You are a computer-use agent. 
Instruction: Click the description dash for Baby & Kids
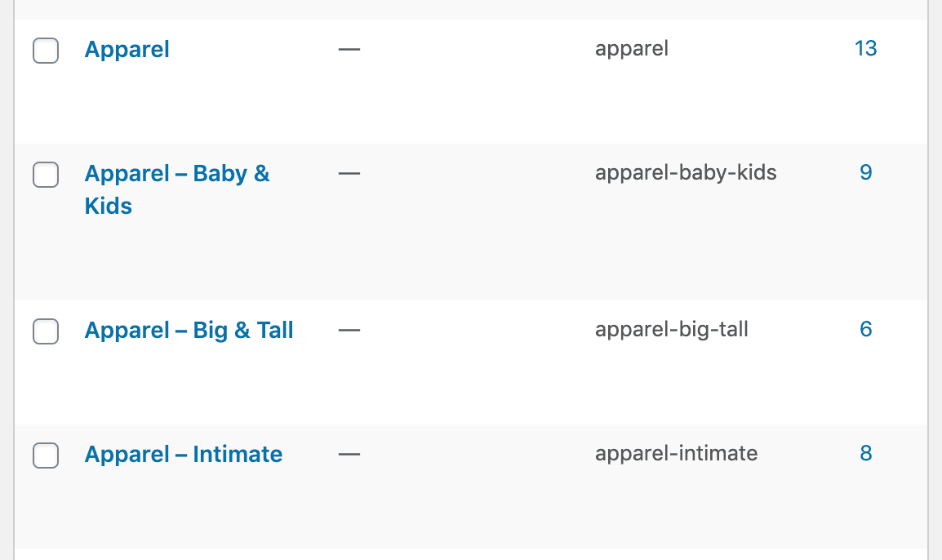(x=349, y=174)
